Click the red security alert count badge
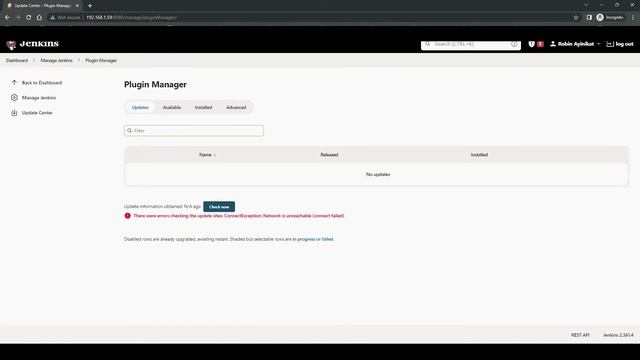Viewport: 640px width, 360px height. tap(540, 44)
